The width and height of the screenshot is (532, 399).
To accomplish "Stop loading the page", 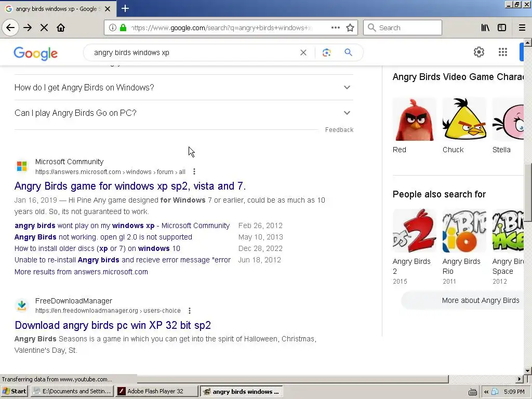I will (44, 28).
